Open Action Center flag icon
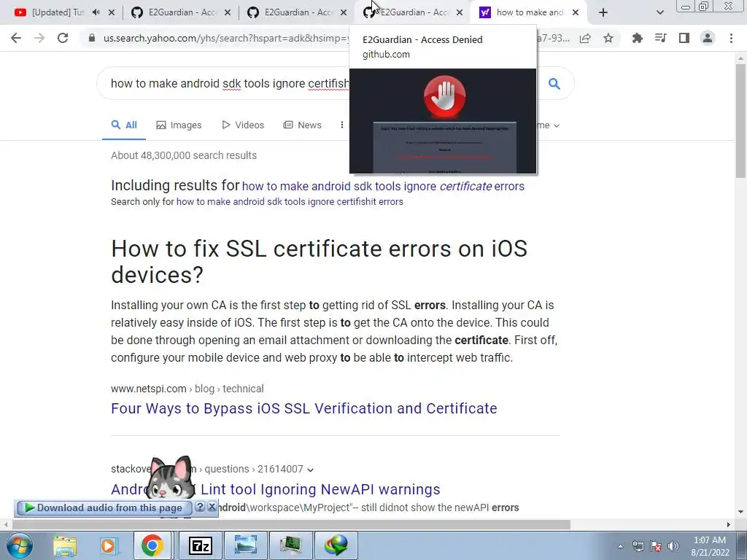 [656, 546]
